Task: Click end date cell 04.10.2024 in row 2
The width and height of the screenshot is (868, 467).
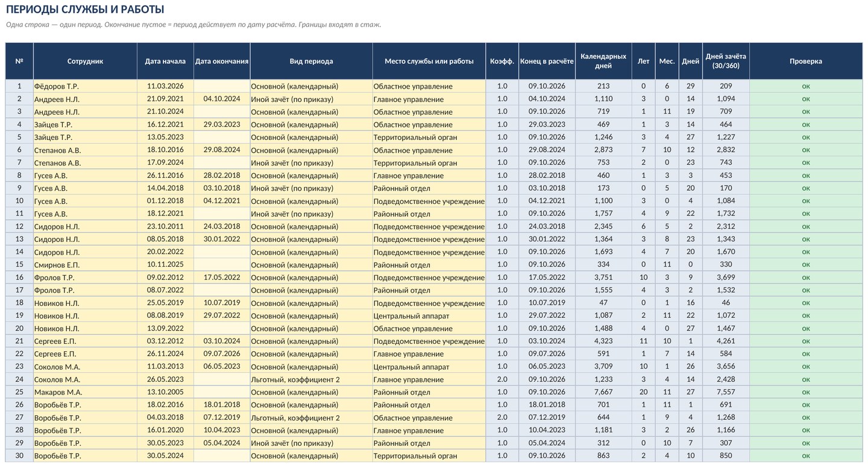Action: click(222, 99)
